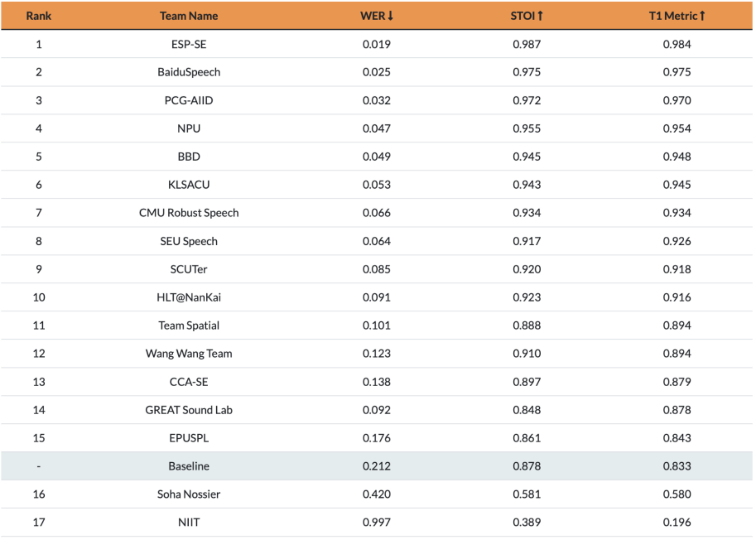
Task: Select the Baseline row name
Action: pyautogui.click(x=189, y=466)
